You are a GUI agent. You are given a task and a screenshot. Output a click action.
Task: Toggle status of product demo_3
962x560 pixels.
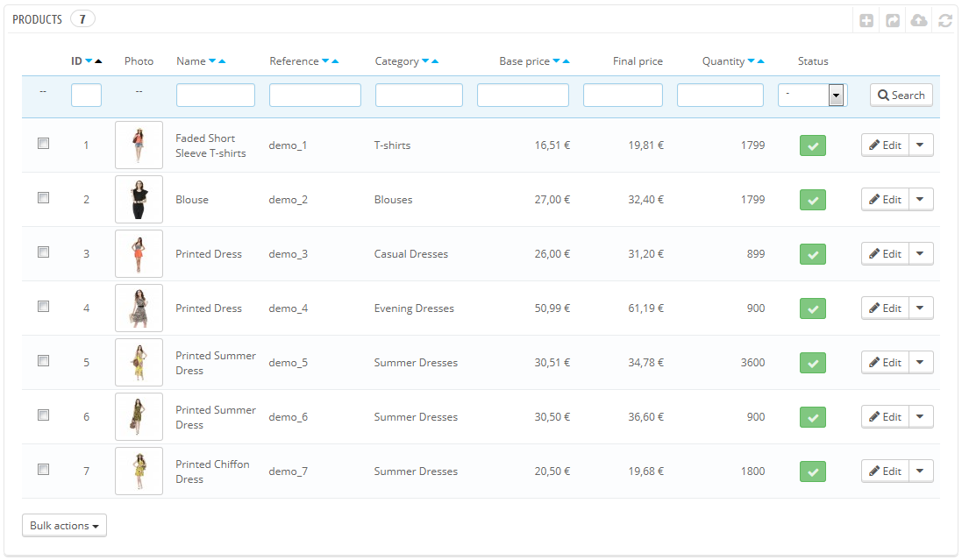pos(813,254)
